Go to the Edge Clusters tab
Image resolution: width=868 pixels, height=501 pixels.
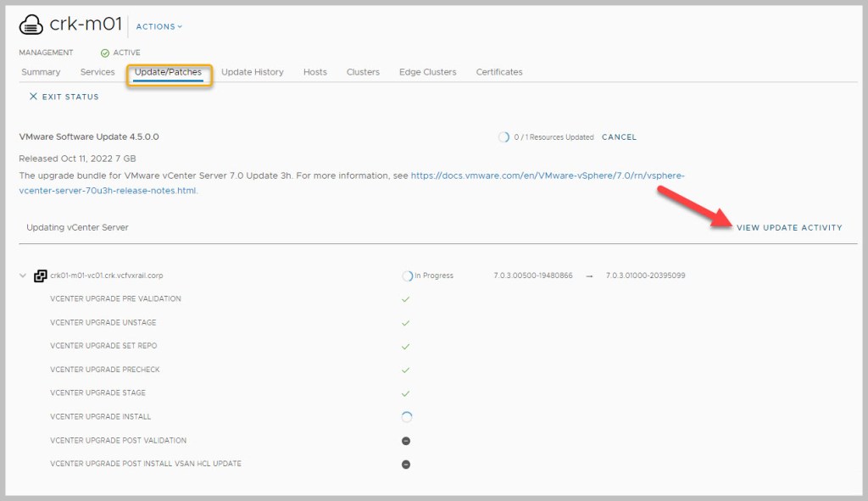click(x=427, y=72)
